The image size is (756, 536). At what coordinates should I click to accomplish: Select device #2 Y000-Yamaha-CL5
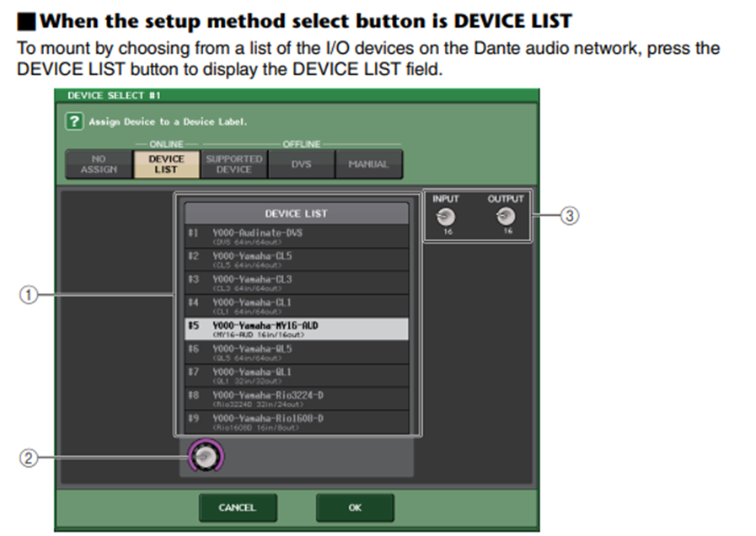coord(296,260)
